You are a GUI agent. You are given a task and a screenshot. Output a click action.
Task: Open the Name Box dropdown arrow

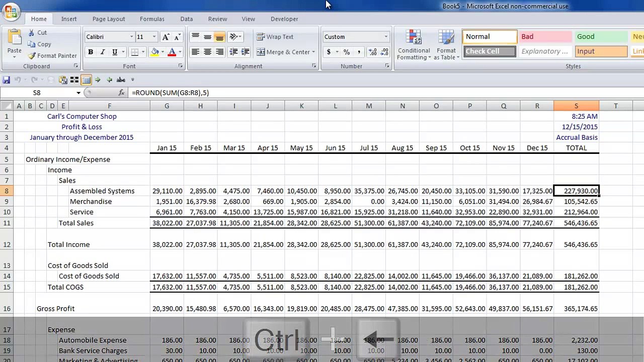[78, 93]
